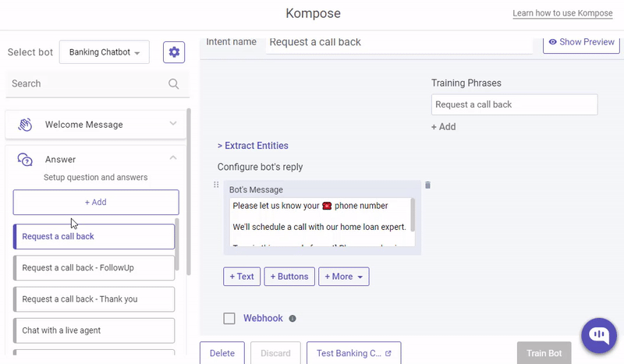
Task: Select the Request a call back intent
Action: click(94, 237)
